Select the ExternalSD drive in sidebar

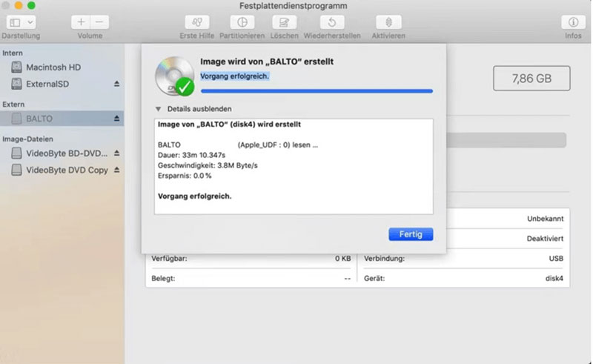coord(47,85)
